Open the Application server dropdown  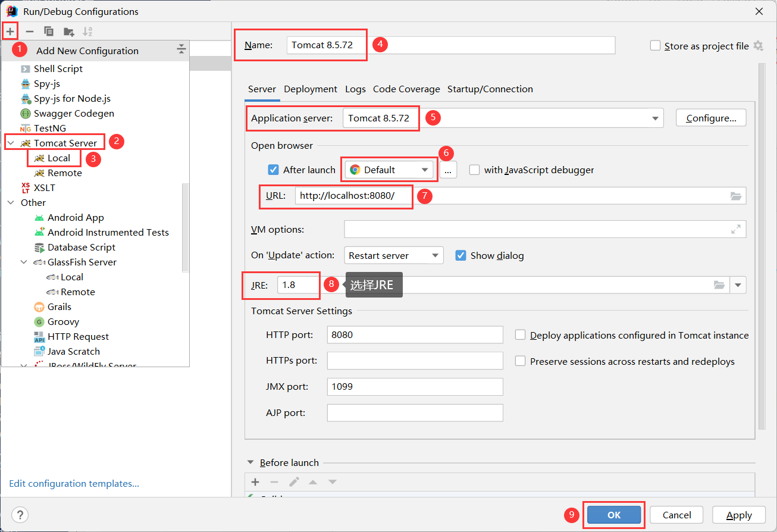coord(656,118)
